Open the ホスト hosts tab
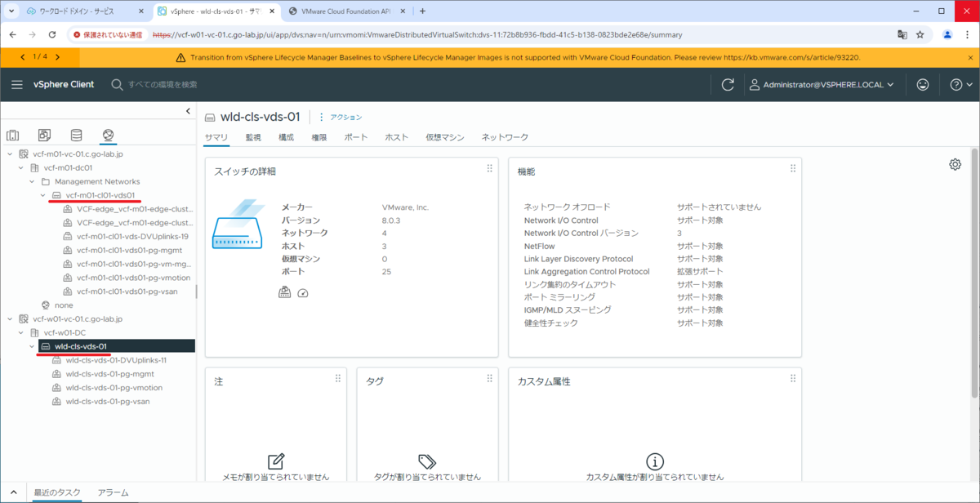980x503 pixels. 396,138
